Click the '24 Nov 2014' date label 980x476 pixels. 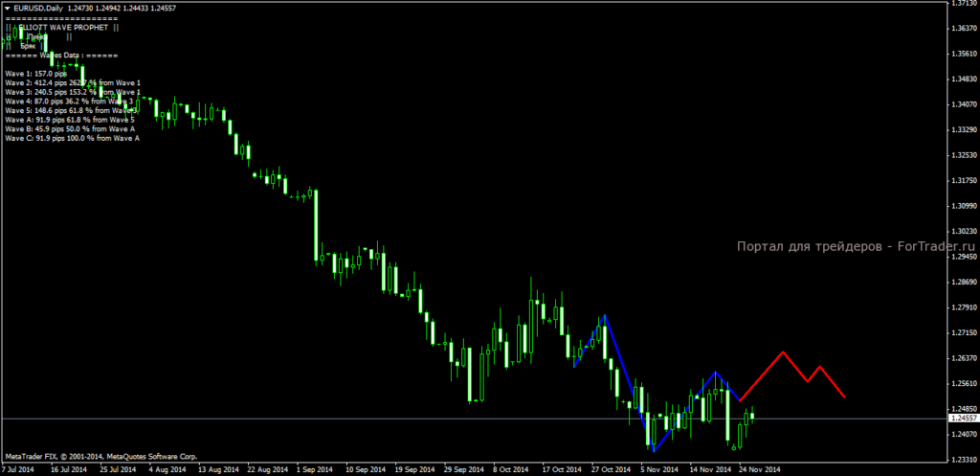760,469
